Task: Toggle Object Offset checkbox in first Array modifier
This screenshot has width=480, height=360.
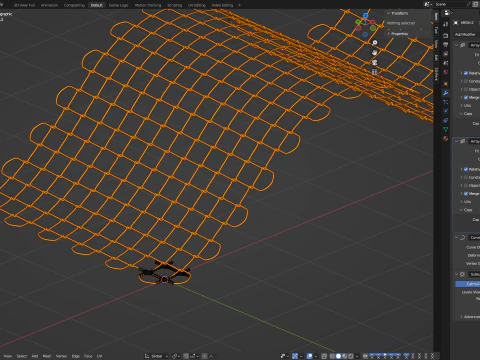Action: pyautogui.click(x=466, y=89)
